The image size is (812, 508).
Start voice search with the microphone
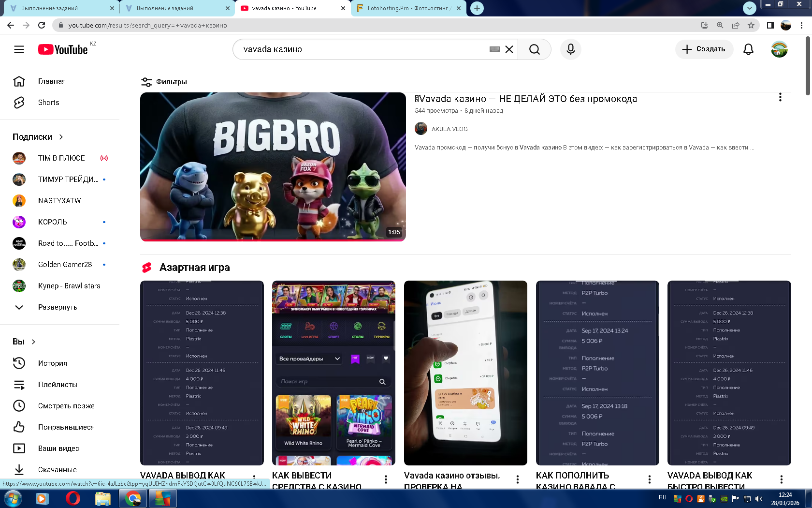pos(571,49)
